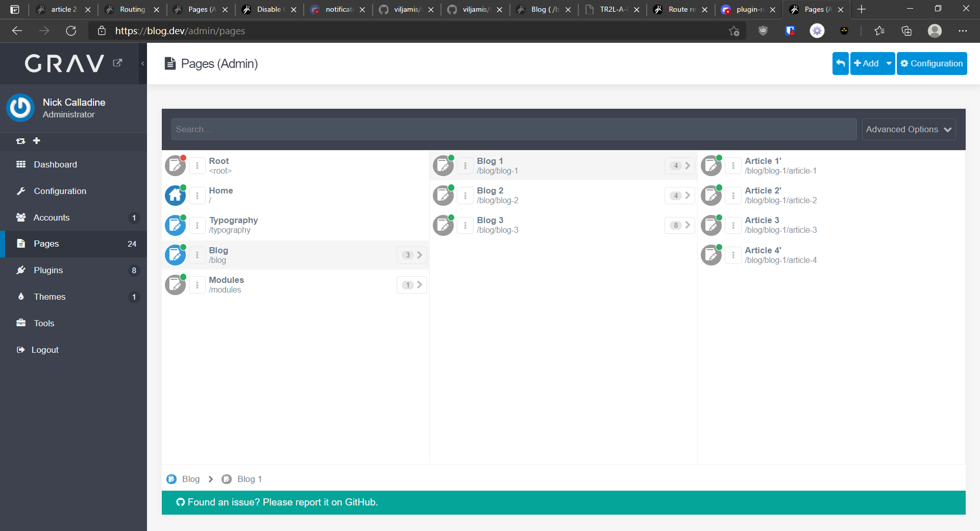Open Plugins in the sidebar
This screenshot has width=980, height=531.
[x=73, y=270]
